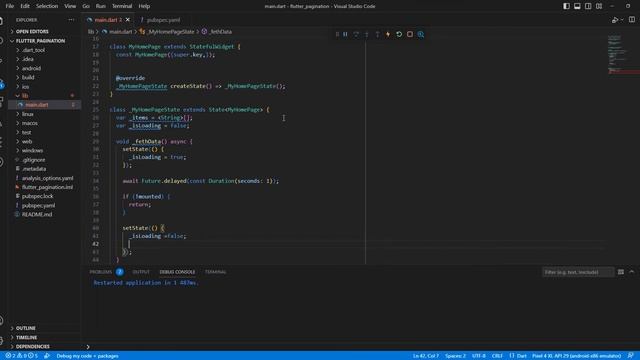
Task: Trigger Flutter hot reload lightning icon
Action: [x=388, y=34]
